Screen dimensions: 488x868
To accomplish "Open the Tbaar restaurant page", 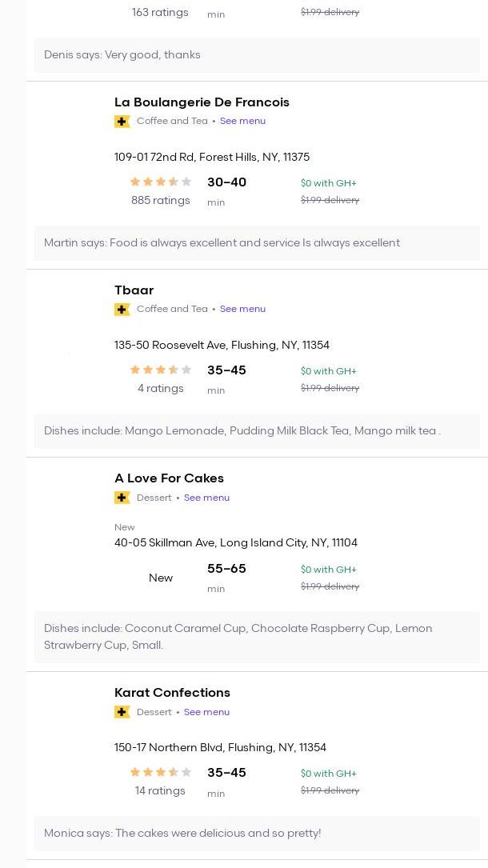I will (134, 290).
